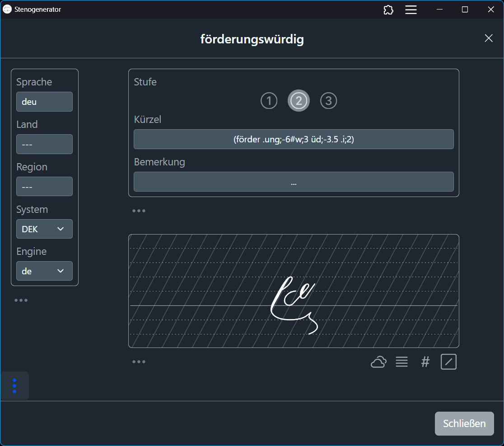This screenshot has height=446, width=504.
Task: Open the hamburger menu in title bar
Action: 411,9
